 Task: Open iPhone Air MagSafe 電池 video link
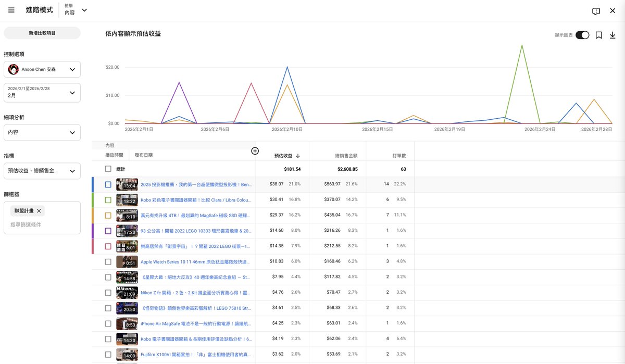click(x=196, y=323)
